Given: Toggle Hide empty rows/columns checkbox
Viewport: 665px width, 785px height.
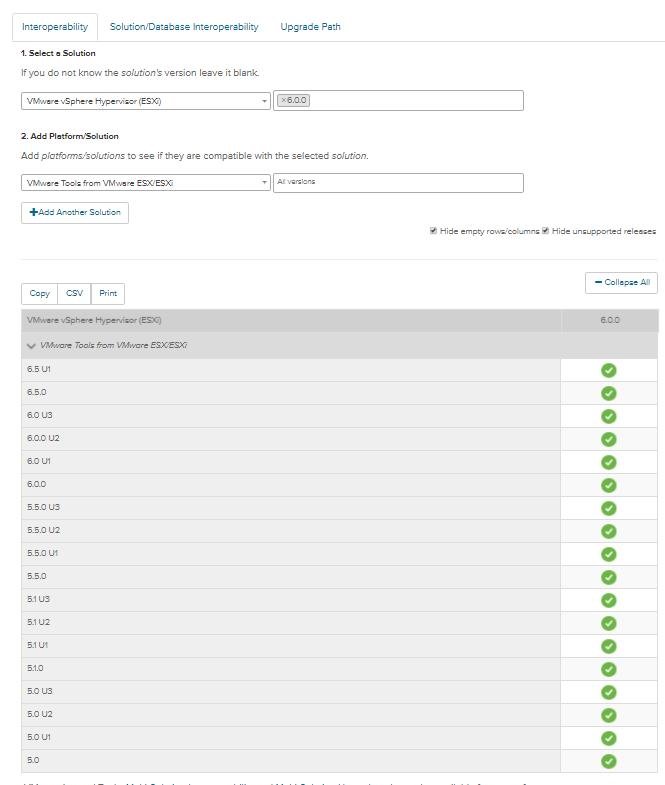Looking at the screenshot, I should coord(434,231).
